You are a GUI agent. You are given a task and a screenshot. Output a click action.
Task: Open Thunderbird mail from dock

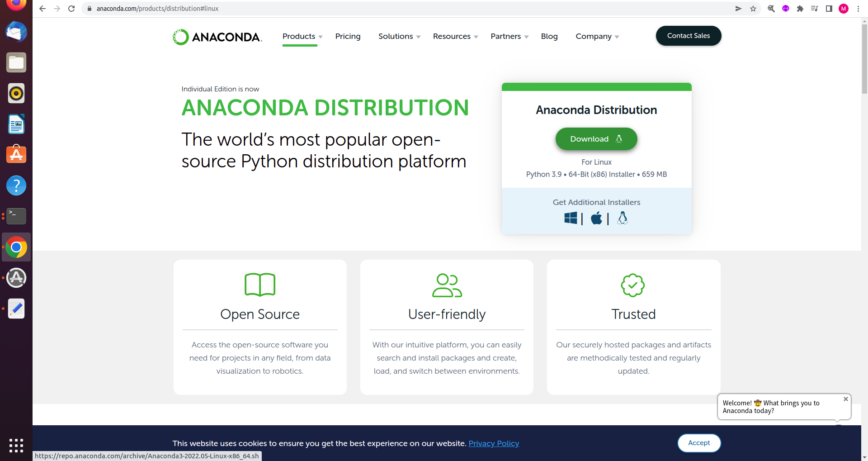(16, 32)
